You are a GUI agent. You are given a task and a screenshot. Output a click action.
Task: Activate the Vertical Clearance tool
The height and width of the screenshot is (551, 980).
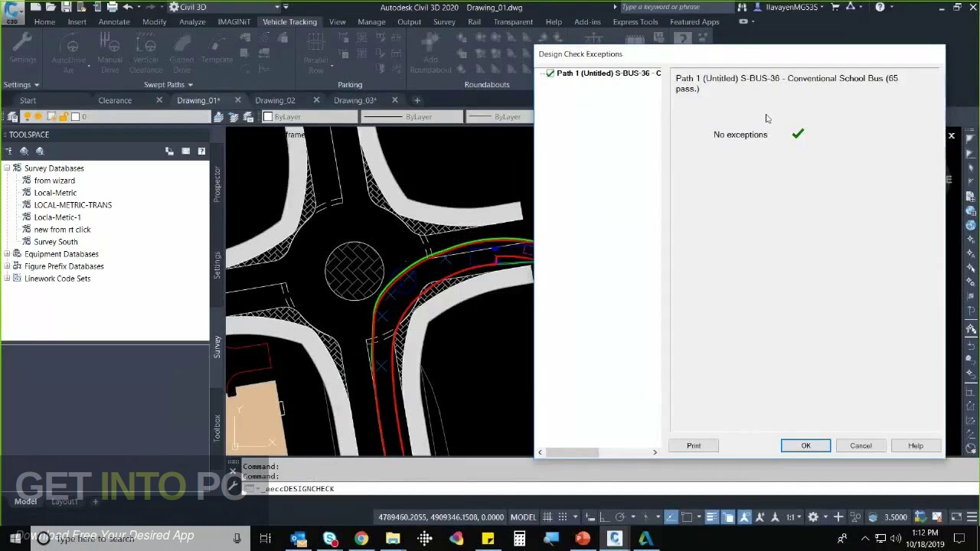tap(145, 54)
